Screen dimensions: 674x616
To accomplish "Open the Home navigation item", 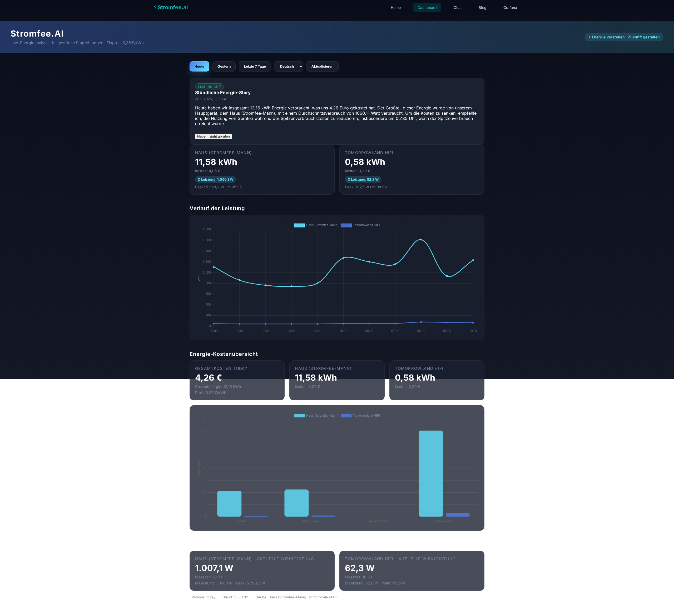I will (x=395, y=8).
